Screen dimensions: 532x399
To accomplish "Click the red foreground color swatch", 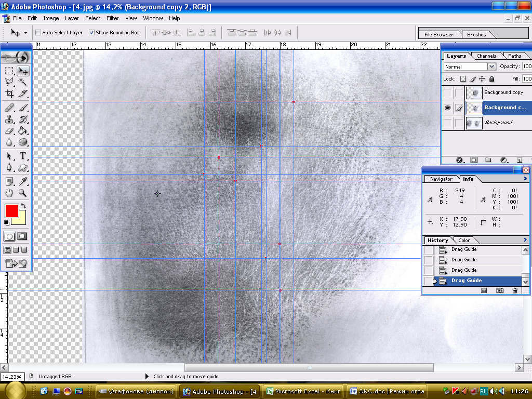I will click(12, 210).
